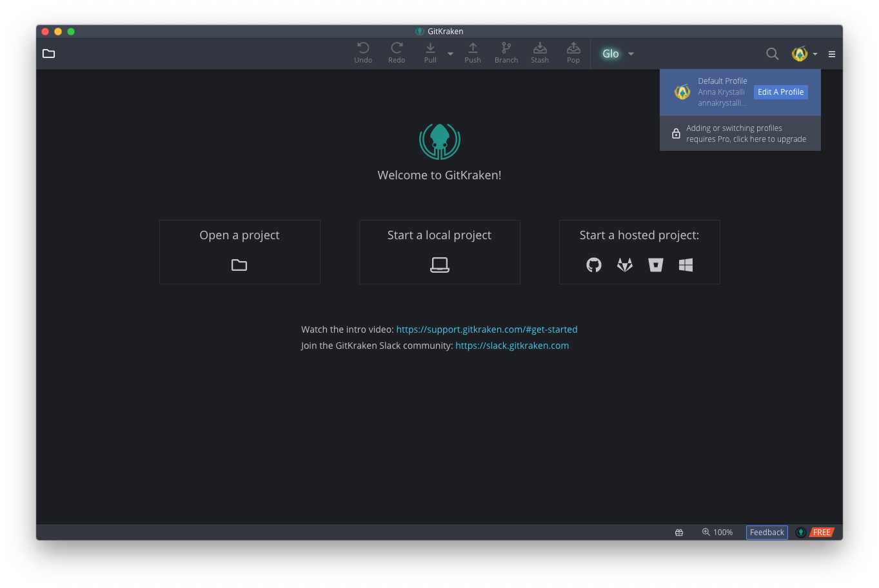The height and width of the screenshot is (588, 879).
Task: Click the Start a local project card
Action: tap(440, 252)
